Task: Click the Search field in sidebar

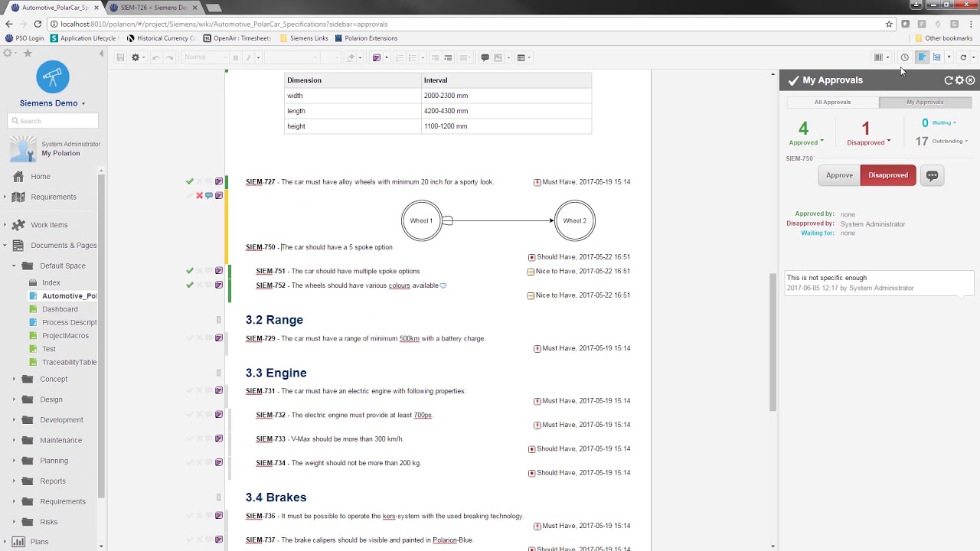Action: 53,121
